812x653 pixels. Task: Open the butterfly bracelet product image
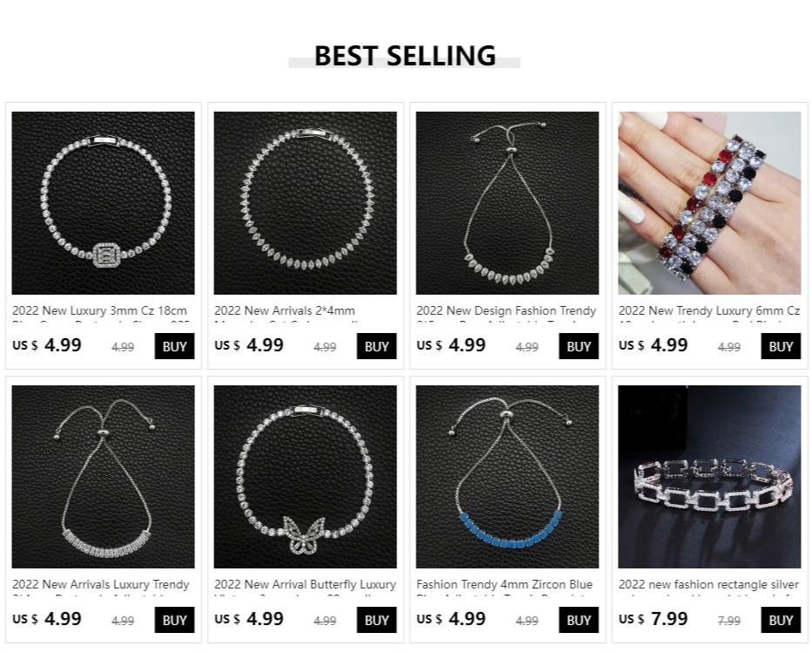point(305,476)
